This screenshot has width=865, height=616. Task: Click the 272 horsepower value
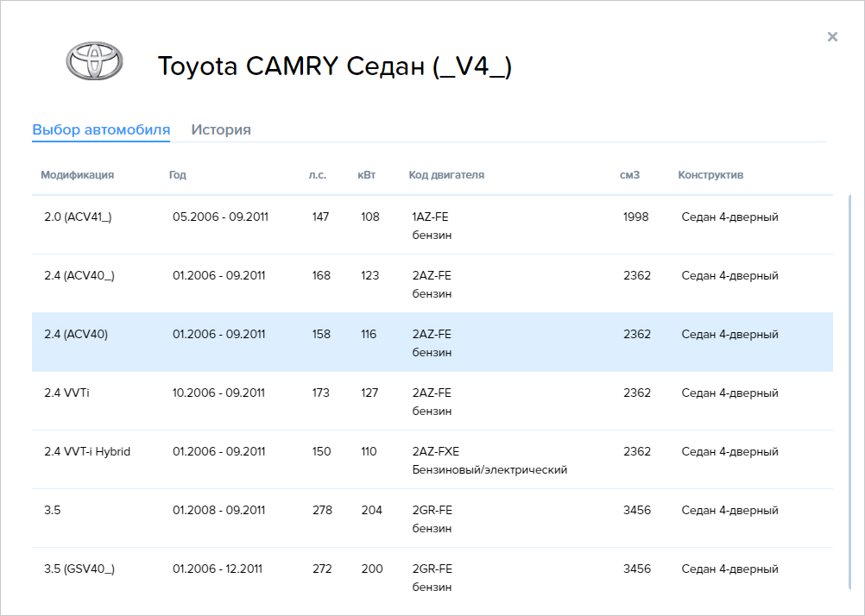coord(322,569)
